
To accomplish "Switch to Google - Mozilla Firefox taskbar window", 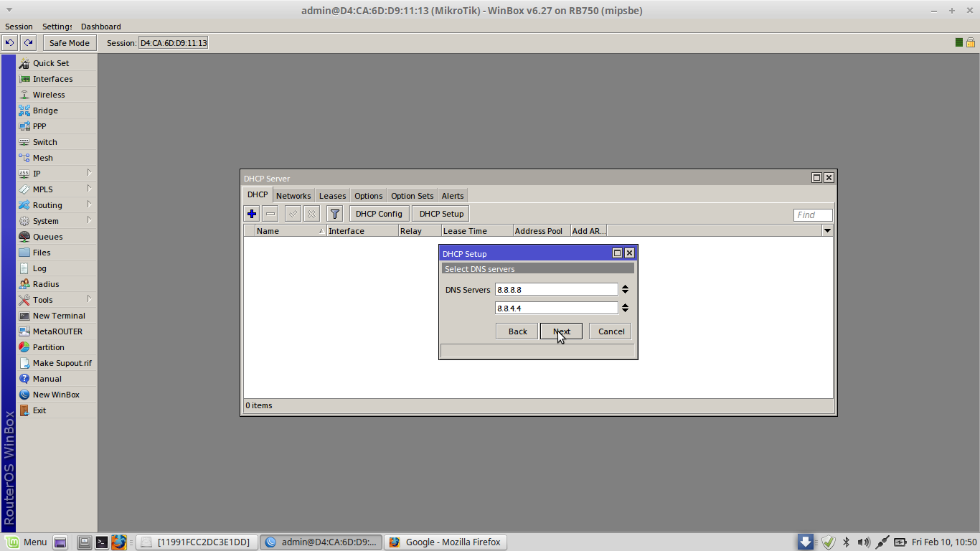I will click(x=446, y=542).
